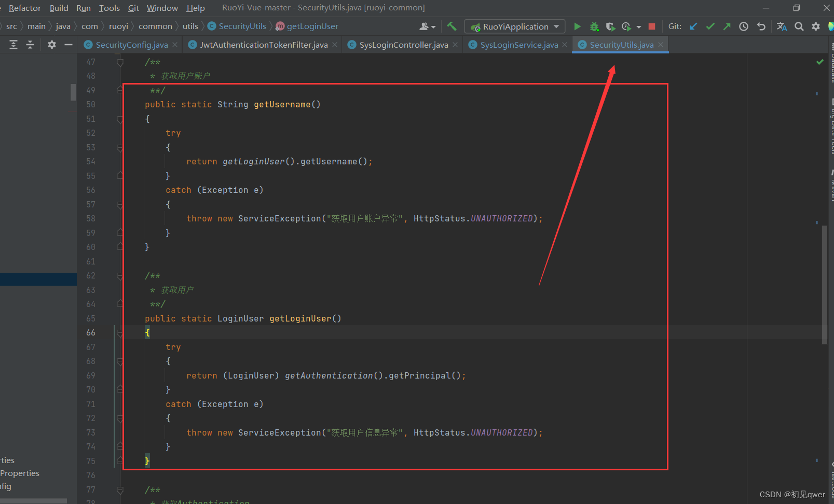
Task: Open the code-with-me user icon menu
Action: tap(427, 26)
